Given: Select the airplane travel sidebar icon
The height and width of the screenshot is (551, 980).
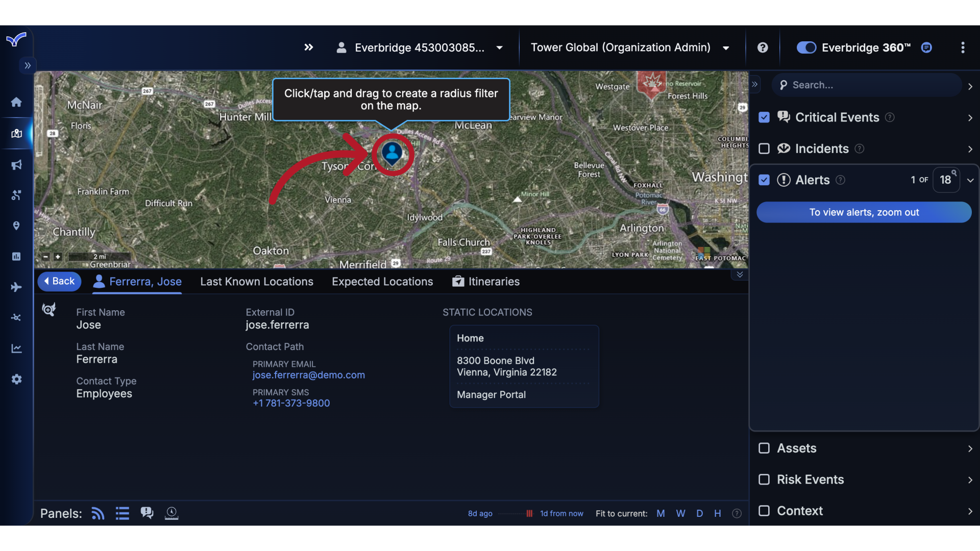Looking at the screenshot, I should pos(16,287).
